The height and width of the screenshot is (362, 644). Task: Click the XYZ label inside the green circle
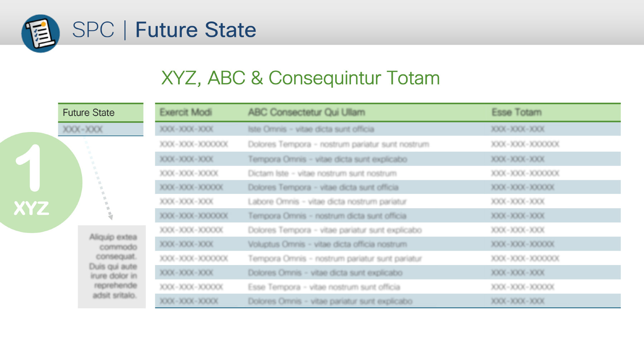(x=31, y=208)
